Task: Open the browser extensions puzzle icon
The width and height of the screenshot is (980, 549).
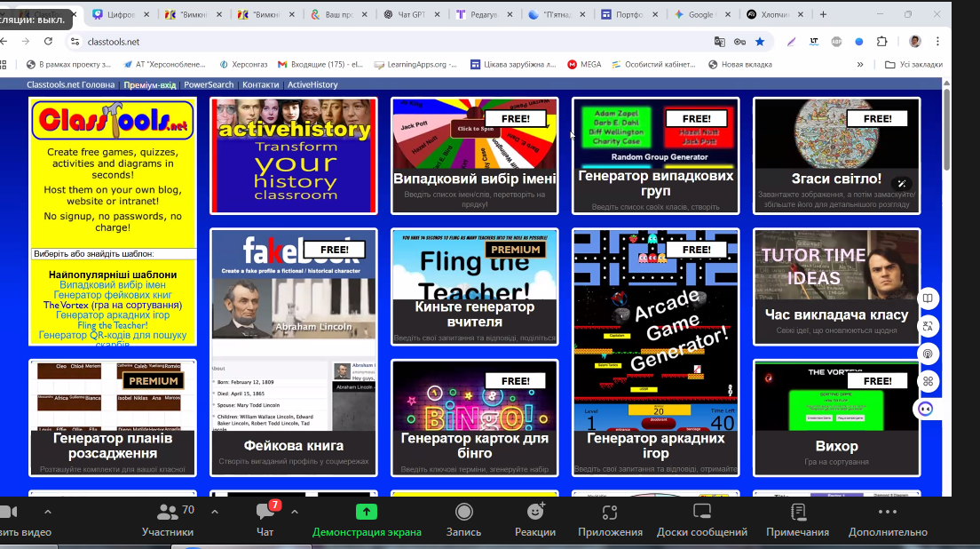Action: [x=881, y=42]
